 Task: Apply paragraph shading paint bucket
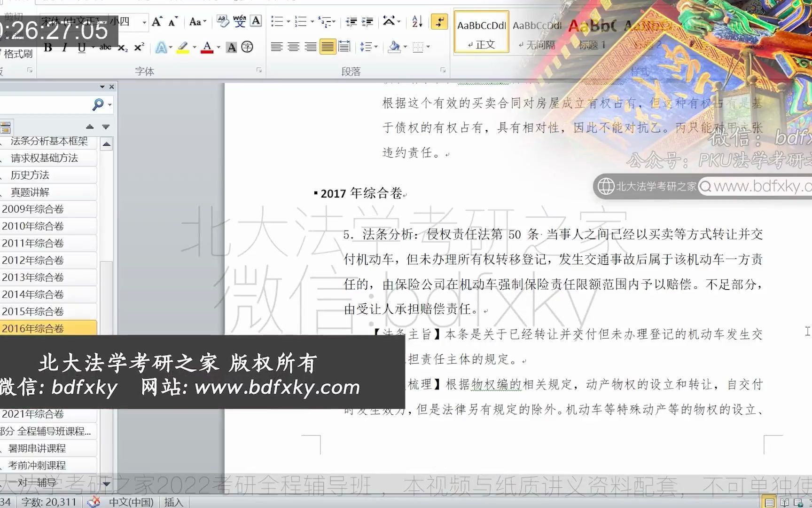(394, 47)
